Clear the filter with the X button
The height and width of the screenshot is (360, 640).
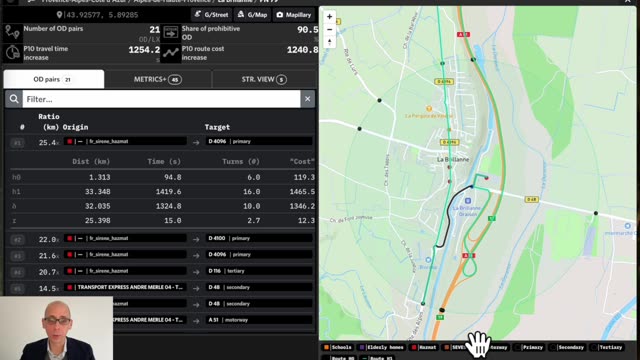tap(307, 99)
